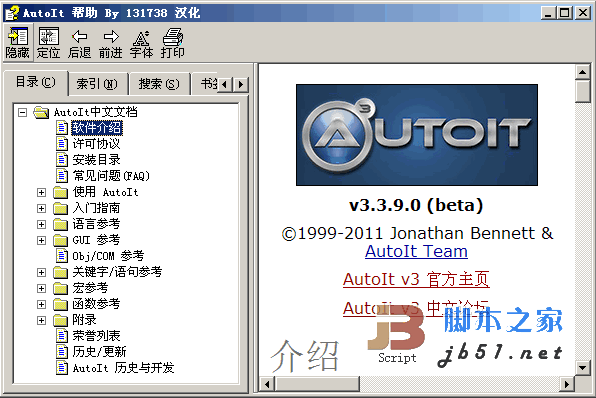Open the AutoIt Team link
Screen dimensions: 596x398
click(x=416, y=252)
